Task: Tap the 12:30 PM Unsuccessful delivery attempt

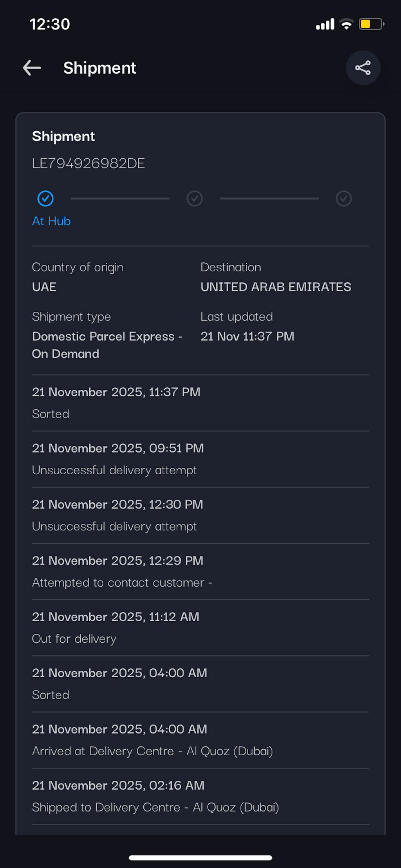Action: click(x=117, y=515)
